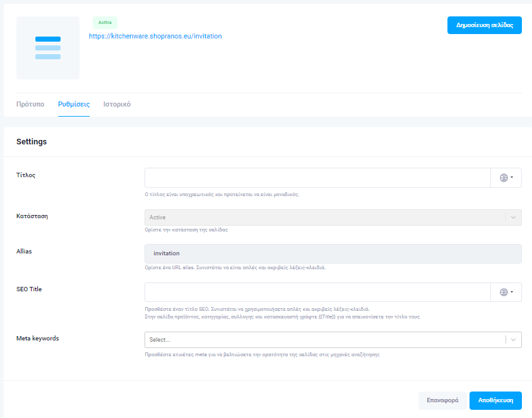This screenshot has height=418, width=532.
Task: Open the Meta keywords Select... box
Action: click(324, 340)
